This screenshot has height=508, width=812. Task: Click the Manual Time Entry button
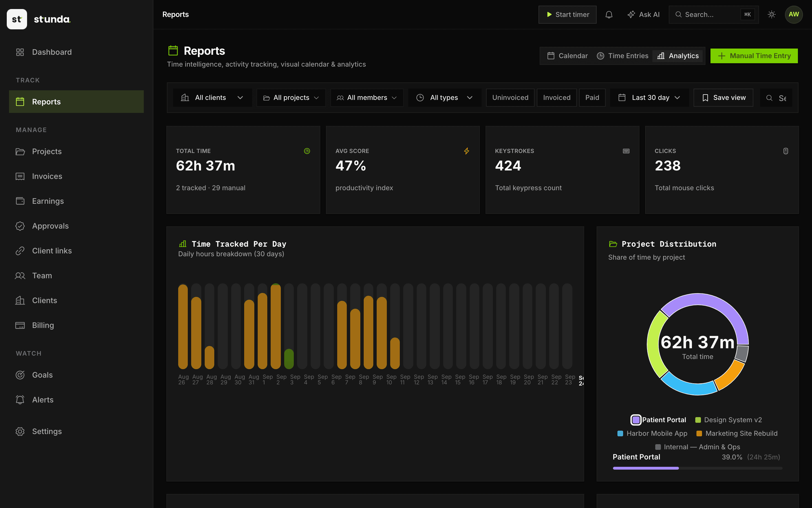(x=754, y=56)
